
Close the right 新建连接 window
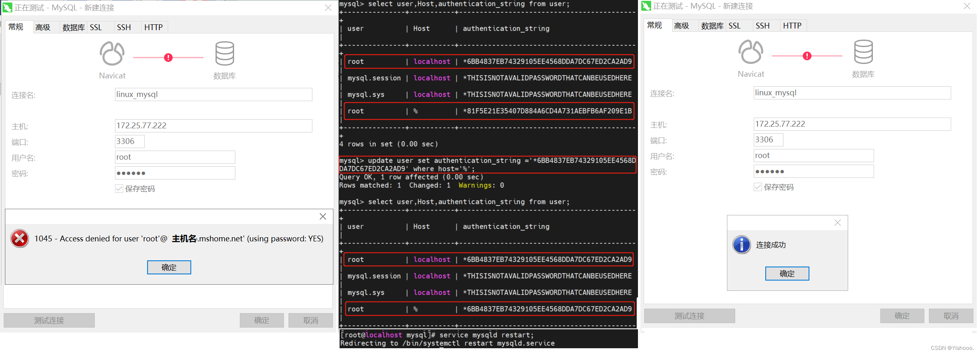tap(967, 6)
